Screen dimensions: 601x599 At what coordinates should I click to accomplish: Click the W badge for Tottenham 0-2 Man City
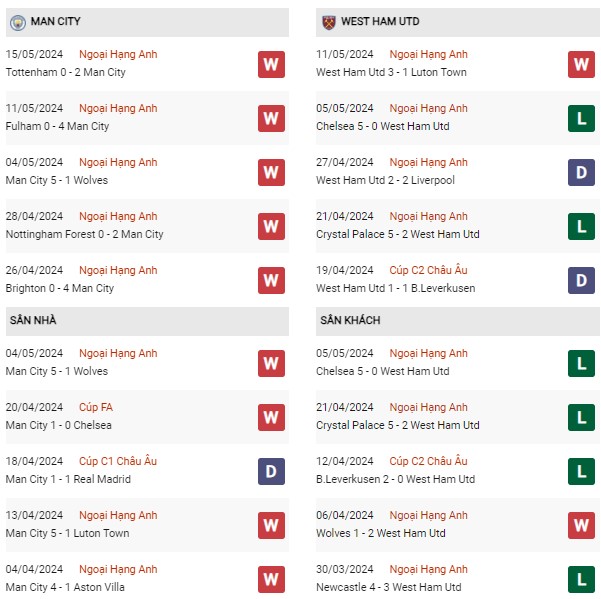coord(271,64)
